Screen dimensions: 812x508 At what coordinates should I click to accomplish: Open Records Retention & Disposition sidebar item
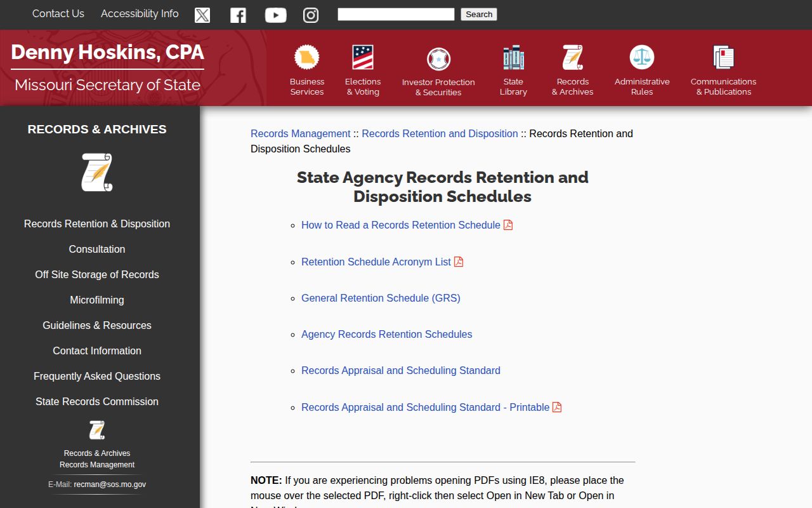(x=97, y=224)
